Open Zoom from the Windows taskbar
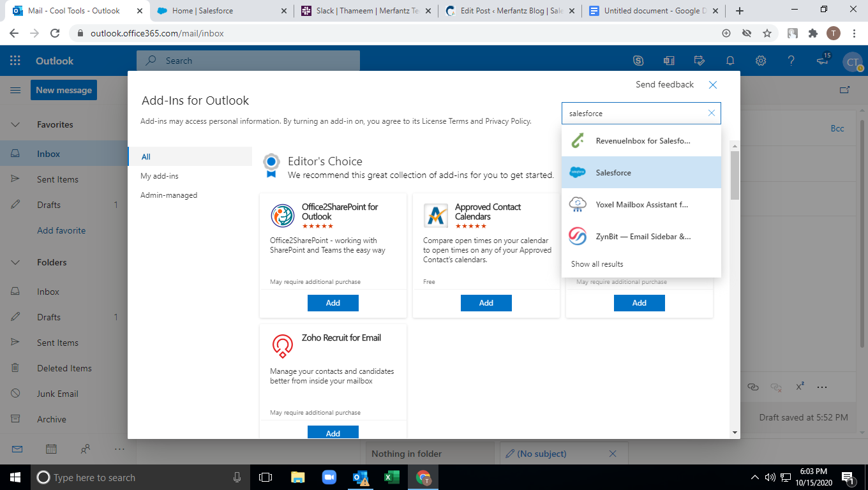Image resolution: width=868 pixels, height=490 pixels. [x=329, y=477]
